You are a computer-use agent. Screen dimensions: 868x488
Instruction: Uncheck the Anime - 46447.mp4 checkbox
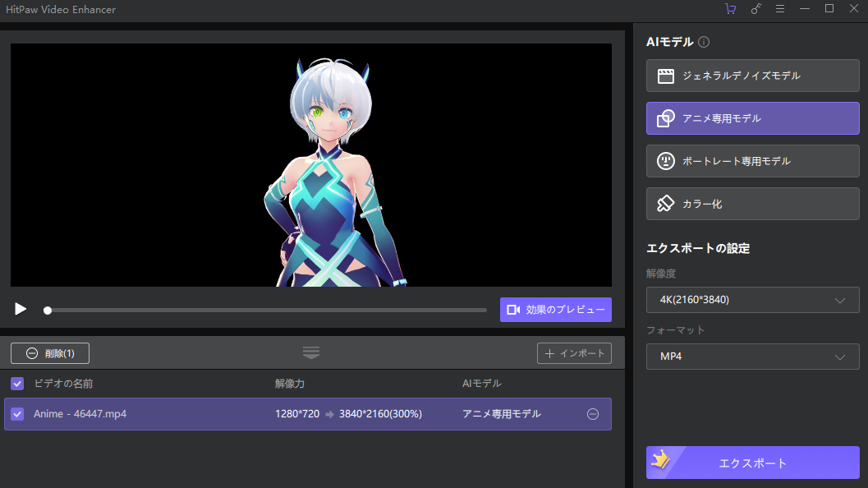click(17, 414)
